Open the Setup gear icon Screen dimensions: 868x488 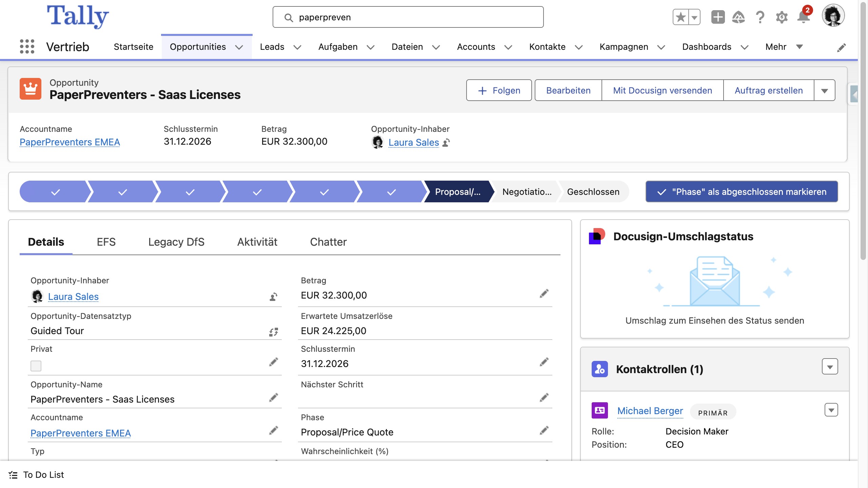pos(782,17)
